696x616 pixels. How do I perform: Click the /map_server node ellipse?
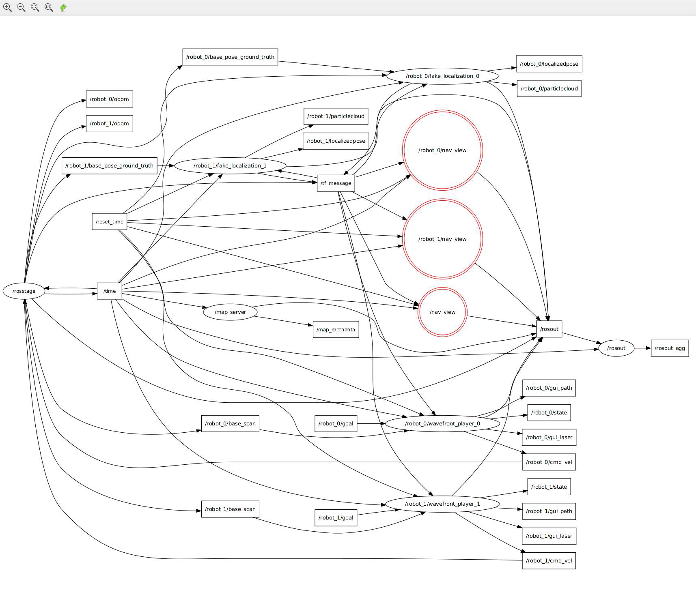pos(230,312)
